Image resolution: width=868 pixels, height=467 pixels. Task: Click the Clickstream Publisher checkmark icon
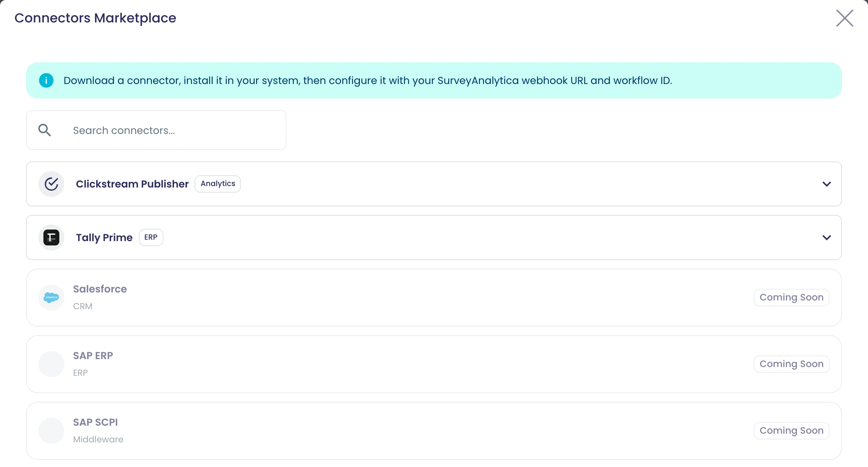[x=51, y=184]
